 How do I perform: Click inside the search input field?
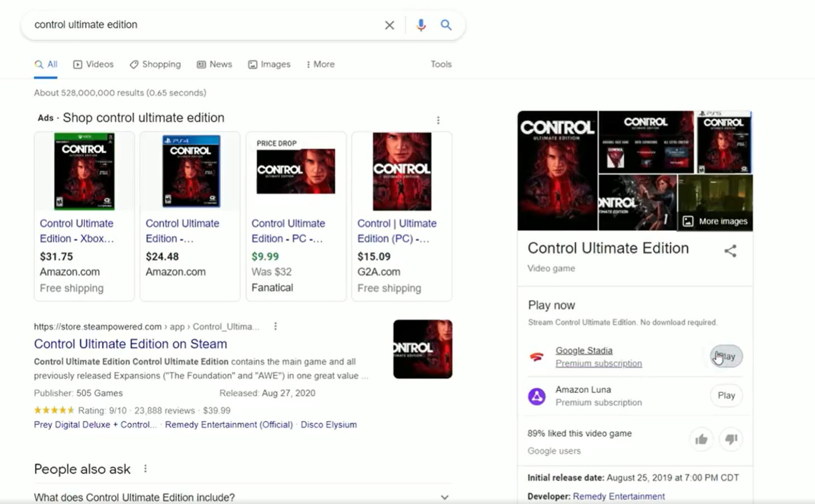click(x=202, y=25)
